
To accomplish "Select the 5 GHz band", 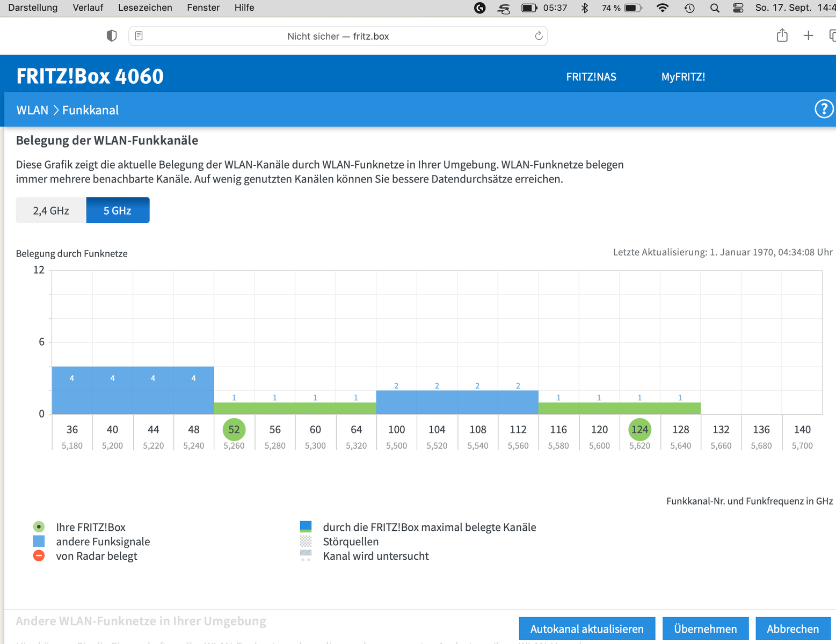I will (118, 210).
